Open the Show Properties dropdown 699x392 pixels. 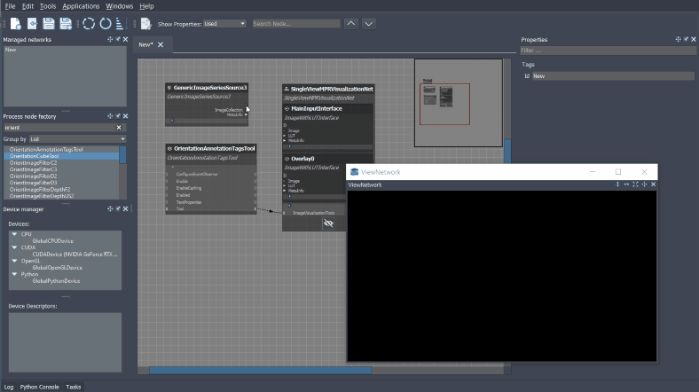[225, 24]
